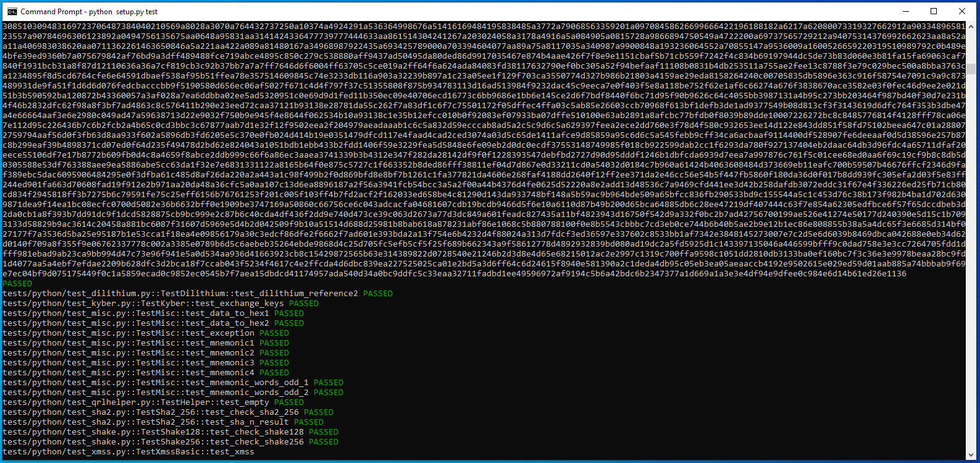Viewport: 980px width, 463px height.
Task: Click PASSED next to test_check_shake256
Action: pyautogui.click(x=324, y=442)
